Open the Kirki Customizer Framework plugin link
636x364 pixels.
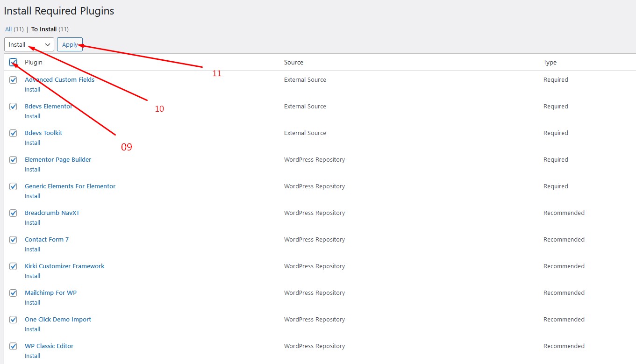click(64, 266)
